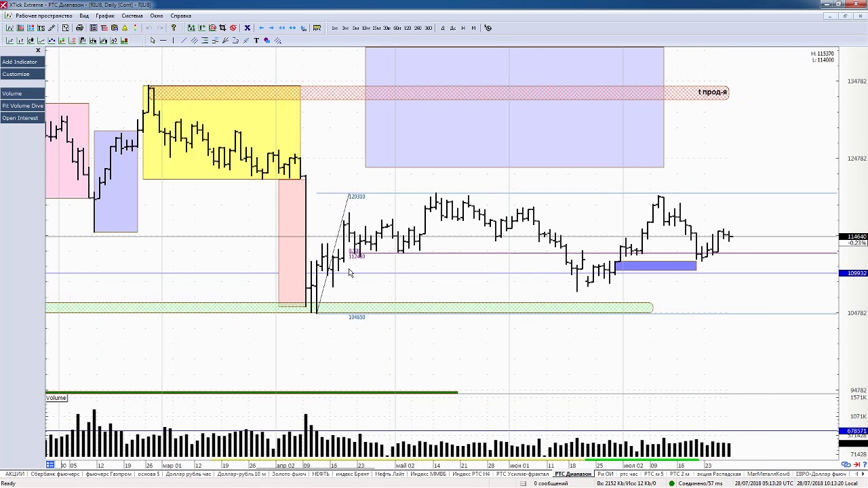Open the НЕФТЬ tab
Image resolution: width=868 pixels, height=488 pixels.
[x=321, y=474]
